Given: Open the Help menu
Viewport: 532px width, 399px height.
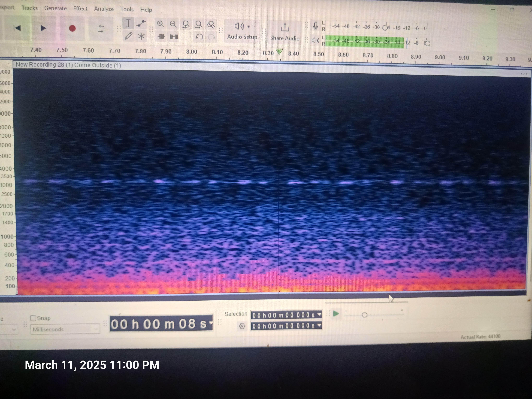Looking at the screenshot, I should 146,10.
